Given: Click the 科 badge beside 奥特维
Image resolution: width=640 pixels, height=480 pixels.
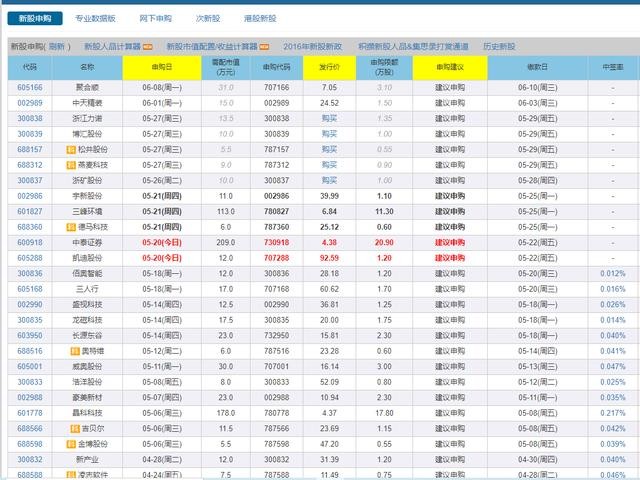Looking at the screenshot, I should click(x=73, y=351).
